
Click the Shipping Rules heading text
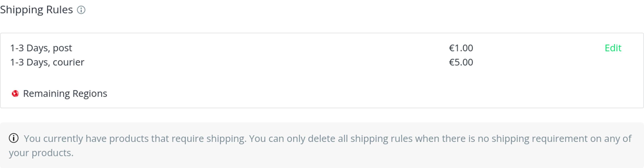point(37,10)
